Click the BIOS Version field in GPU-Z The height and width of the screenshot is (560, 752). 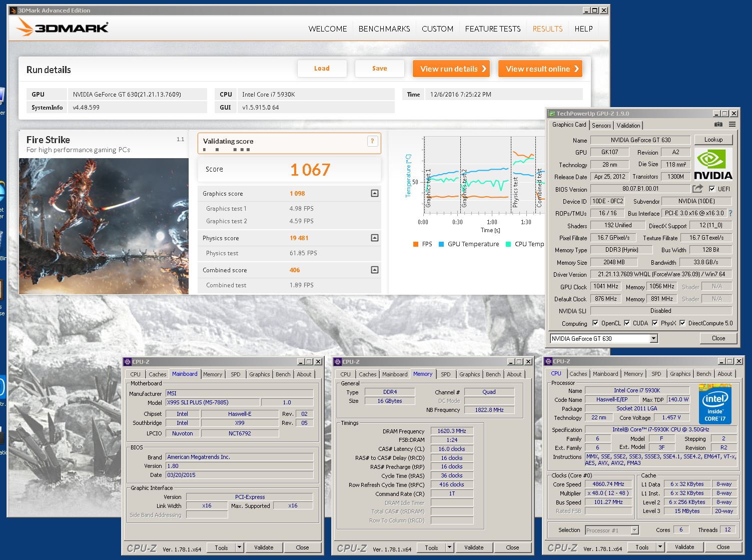(640, 189)
